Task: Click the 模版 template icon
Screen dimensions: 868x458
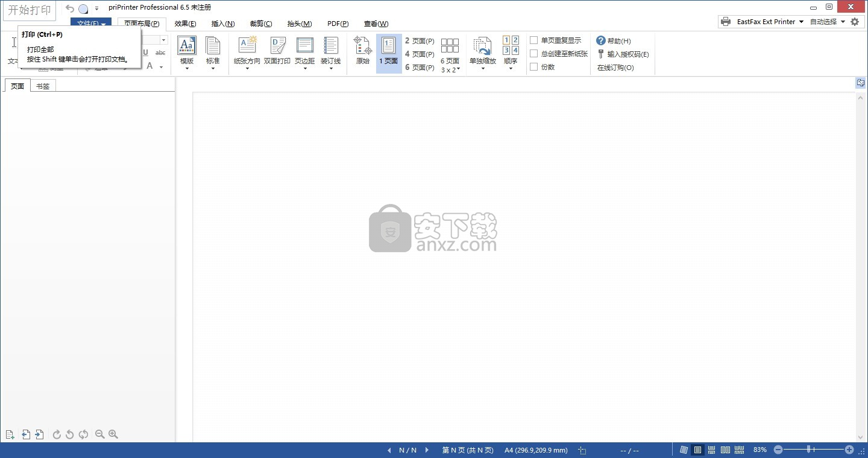Action: [187, 46]
